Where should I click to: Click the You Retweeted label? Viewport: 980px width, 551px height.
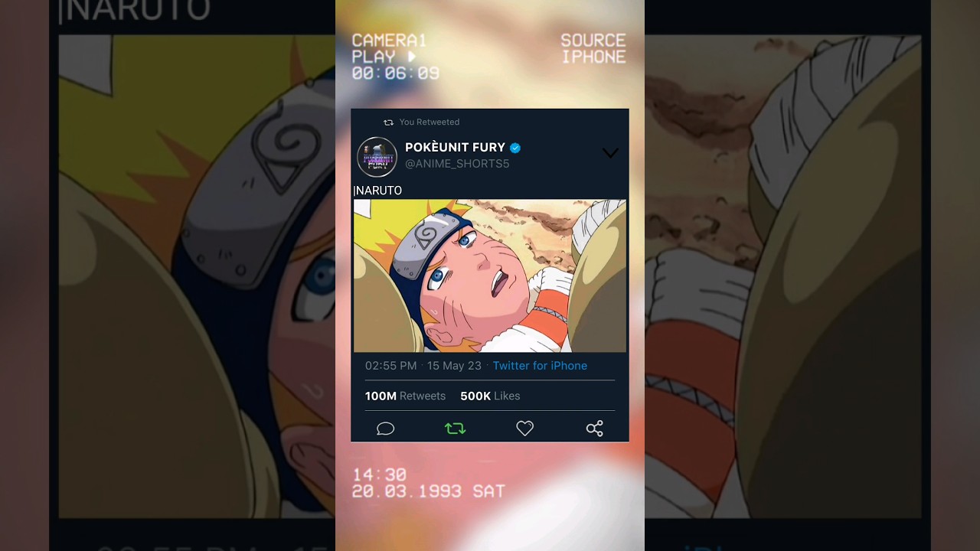point(430,122)
